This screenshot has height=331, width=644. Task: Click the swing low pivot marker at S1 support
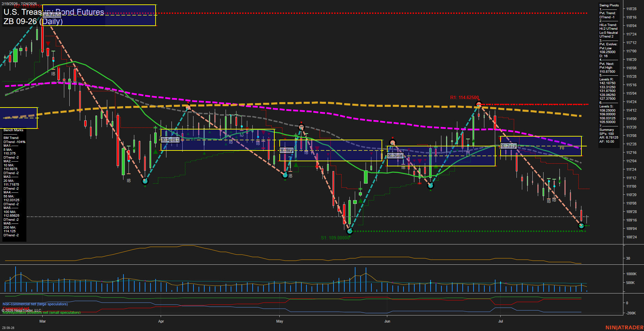(350, 231)
